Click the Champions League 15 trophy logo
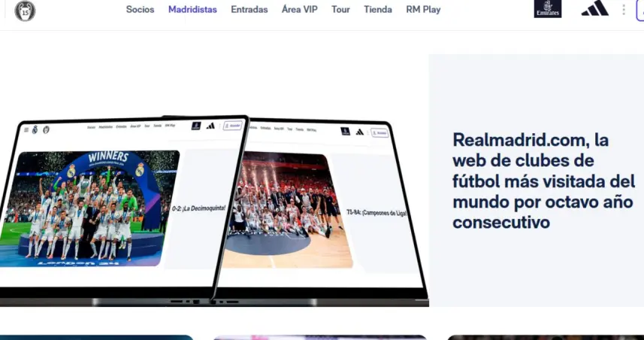The width and height of the screenshot is (644, 340). coord(25,11)
